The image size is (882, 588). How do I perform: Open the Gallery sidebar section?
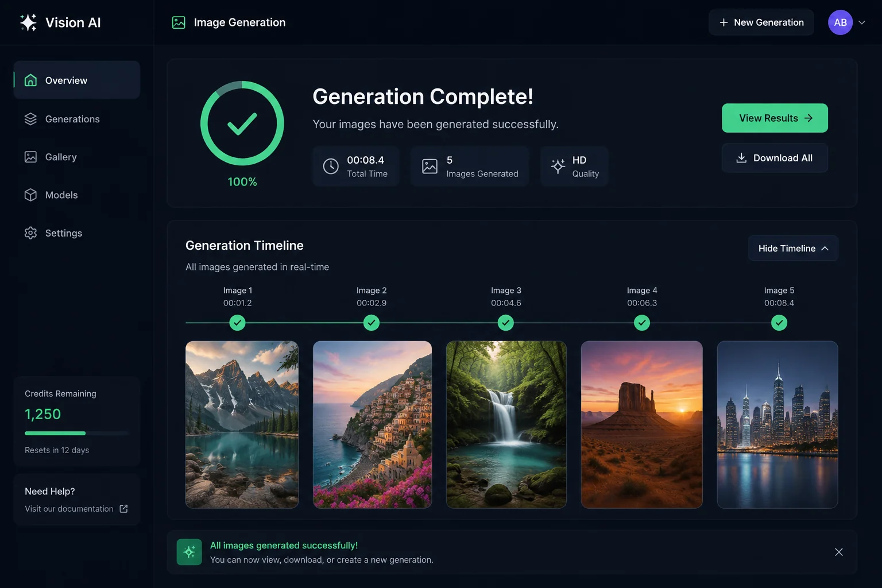pos(77,157)
